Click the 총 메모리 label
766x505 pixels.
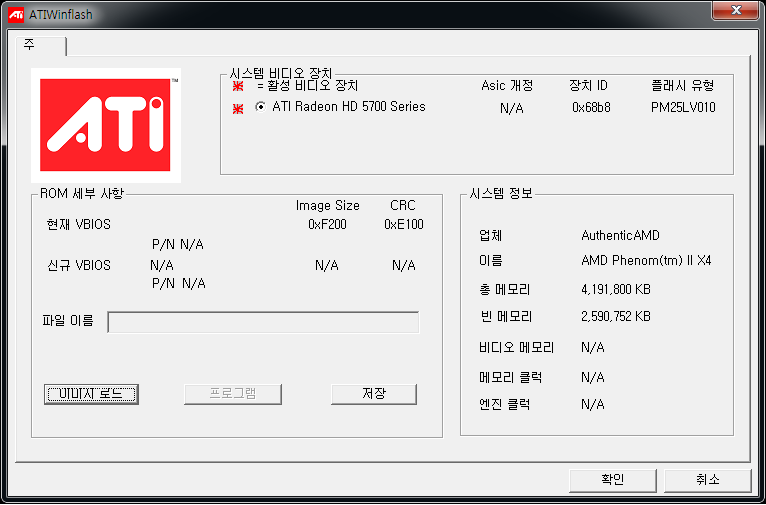505,290
